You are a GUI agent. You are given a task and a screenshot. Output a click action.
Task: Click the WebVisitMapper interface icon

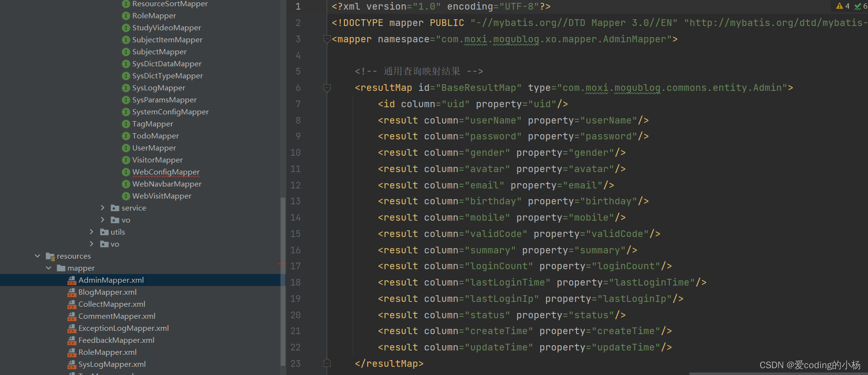(126, 196)
